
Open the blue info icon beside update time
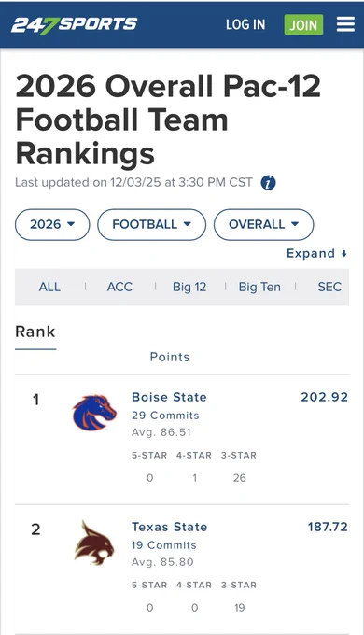(x=268, y=183)
